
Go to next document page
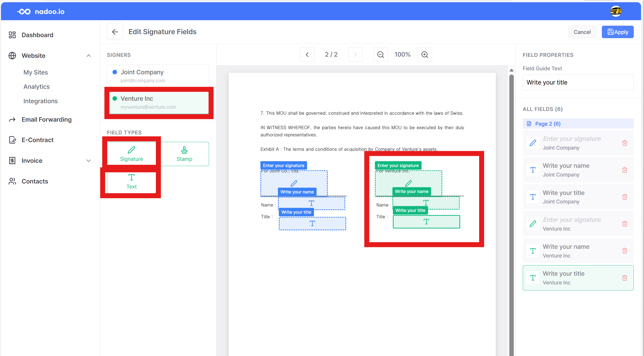pyautogui.click(x=355, y=54)
